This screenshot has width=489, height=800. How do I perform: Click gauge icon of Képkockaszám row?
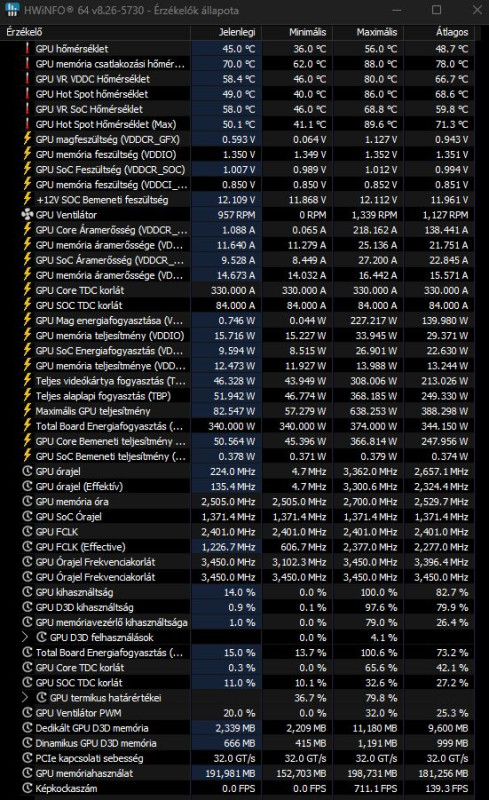coord(28,788)
